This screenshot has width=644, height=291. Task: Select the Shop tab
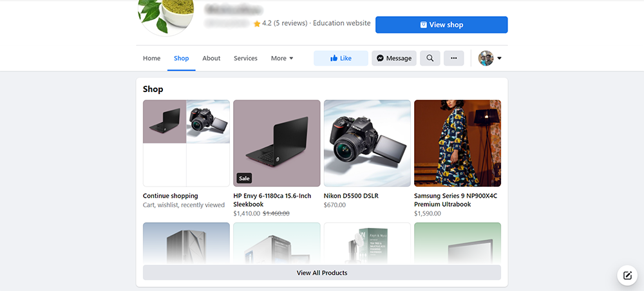[181, 59]
